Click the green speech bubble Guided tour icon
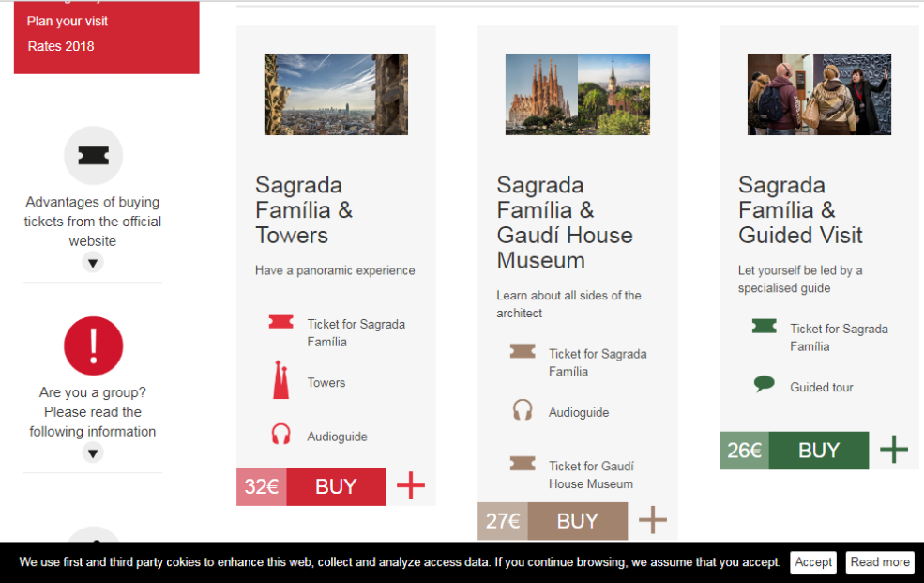This screenshot has height=583, width=924. click(765, 384)
